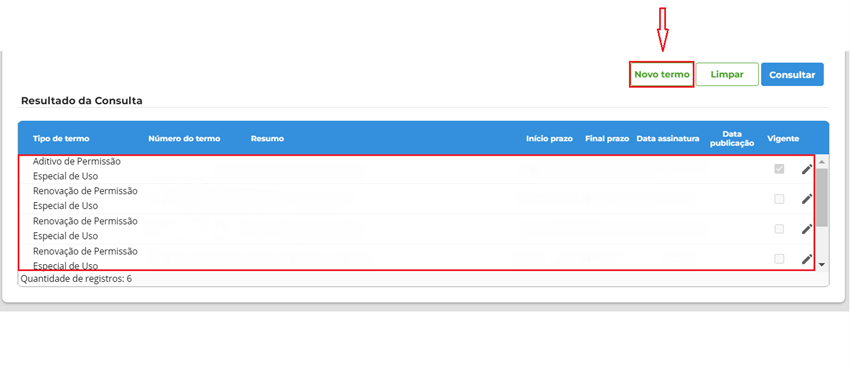850x369 pixels.
Task: Edit the third Renovação de Permissão row
Action: point(807,259)
